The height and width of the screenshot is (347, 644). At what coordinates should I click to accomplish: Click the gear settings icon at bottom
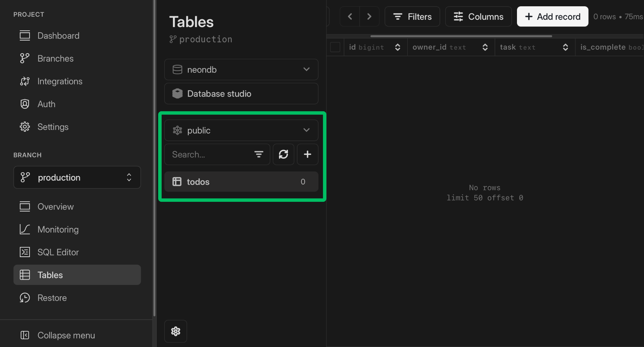175,331
